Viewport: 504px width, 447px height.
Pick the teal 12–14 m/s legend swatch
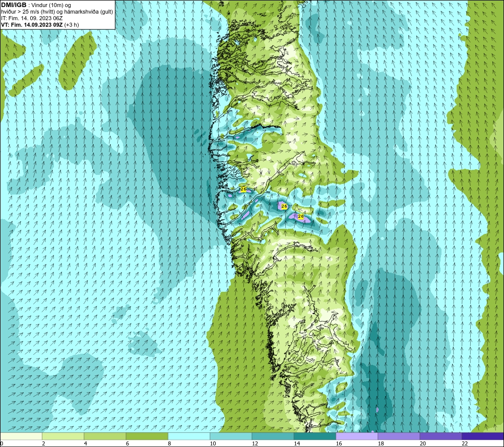coord(273,436)
